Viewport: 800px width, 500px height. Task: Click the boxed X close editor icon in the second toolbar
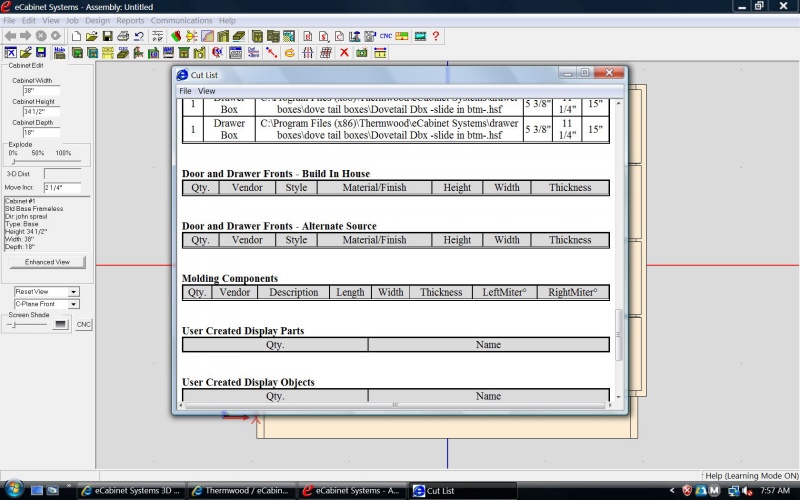coord(10,53)
